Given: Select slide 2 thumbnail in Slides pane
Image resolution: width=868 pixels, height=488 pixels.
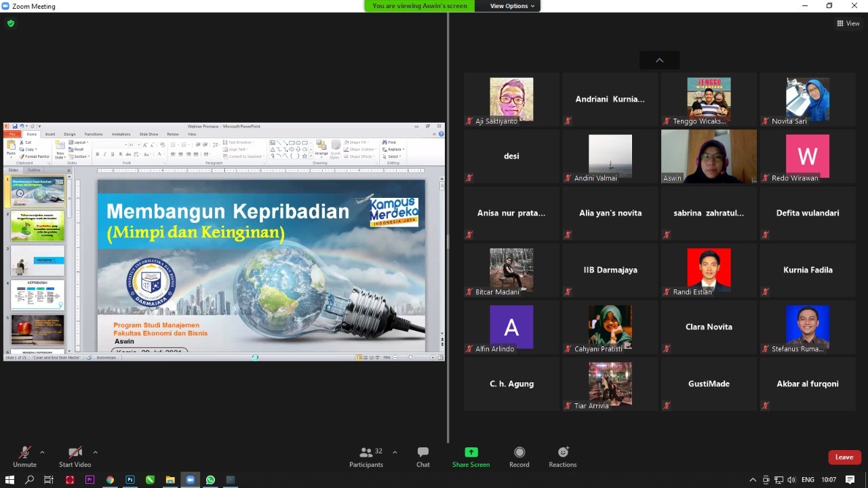Looking at the screenshot, I should pos(37,226).
